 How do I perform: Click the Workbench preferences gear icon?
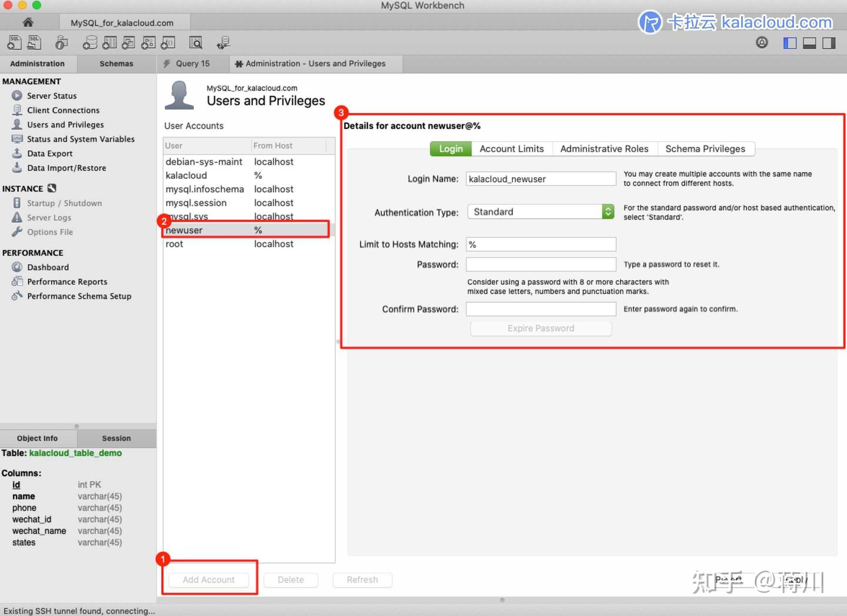click(x=762, y=42)
